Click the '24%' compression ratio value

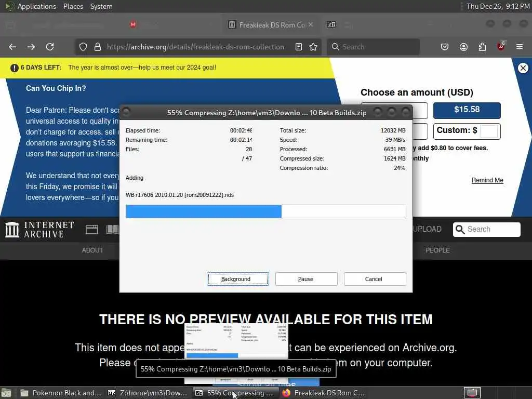coord(400,168)
